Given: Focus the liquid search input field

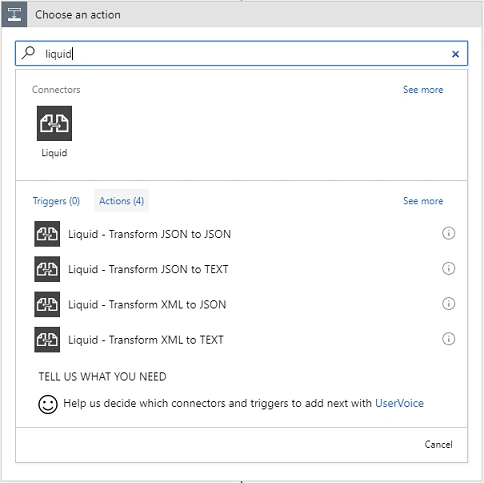Looking at the screenshot, I should 242,54.
